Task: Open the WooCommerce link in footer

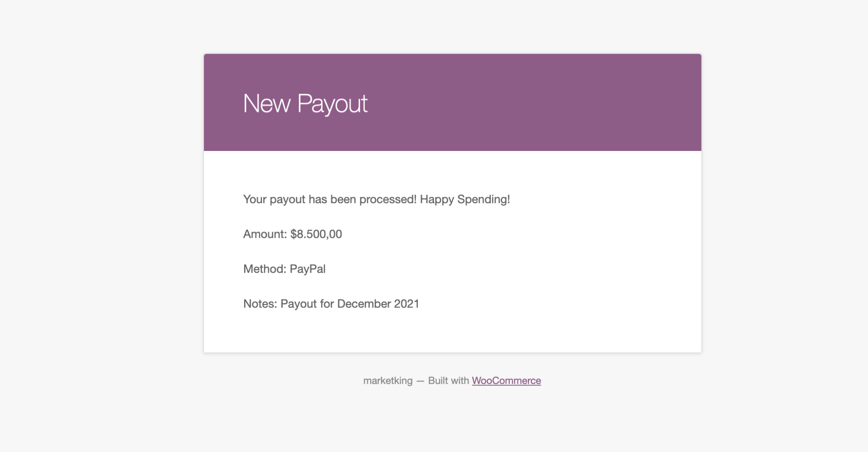Action: (506, 381)
